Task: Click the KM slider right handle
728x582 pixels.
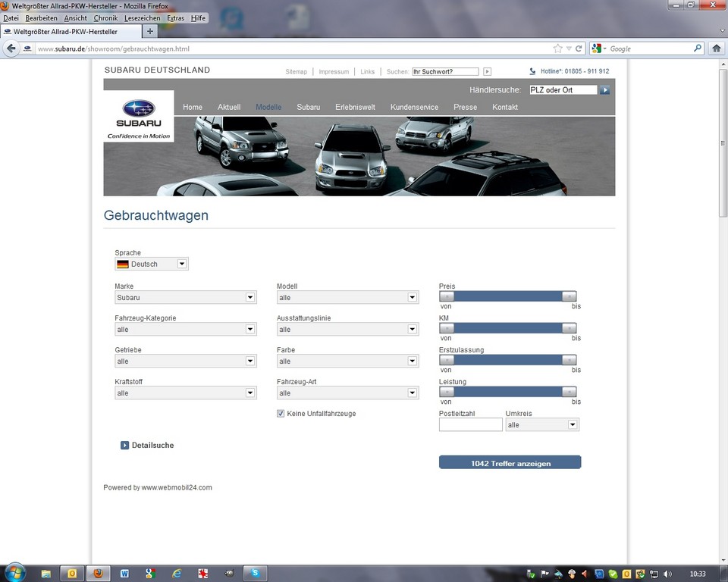Action: (x=569, y=328)
